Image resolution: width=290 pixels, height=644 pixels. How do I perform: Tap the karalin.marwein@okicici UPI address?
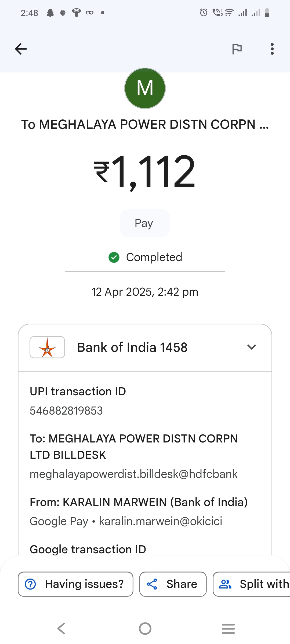click(161, 521)
